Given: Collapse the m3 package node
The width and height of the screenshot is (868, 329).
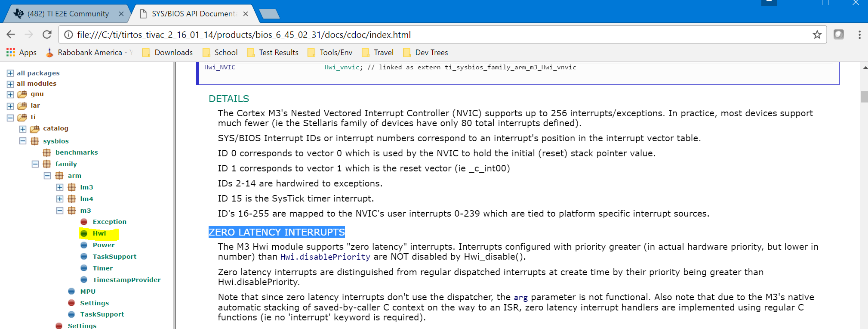Looking at the screenshot, I should pyautogui.click(x=60, y=210).
